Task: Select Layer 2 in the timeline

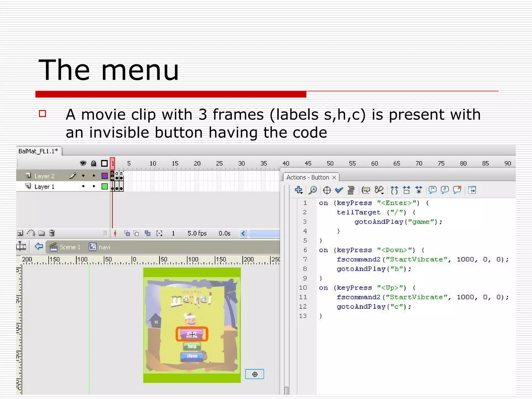Action: pos(45,176)
